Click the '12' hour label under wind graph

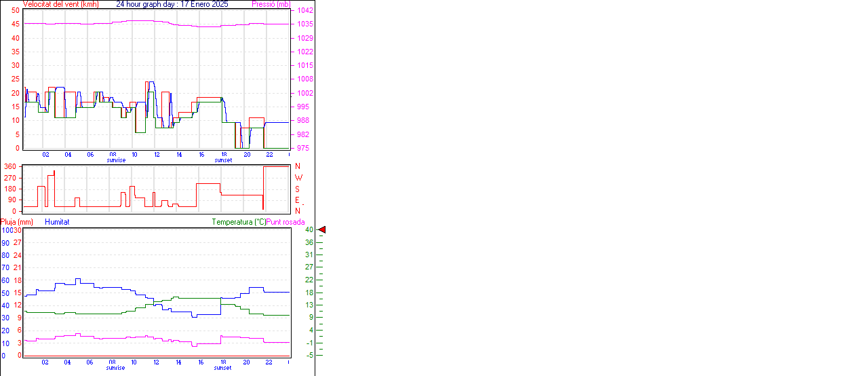tap(157, 155)
